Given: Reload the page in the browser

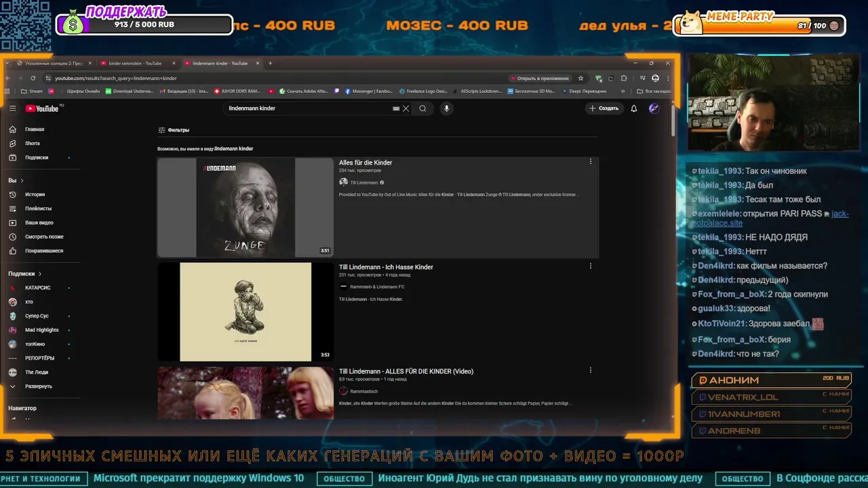Looking at the screenshot, I should [x=33, y=79].
